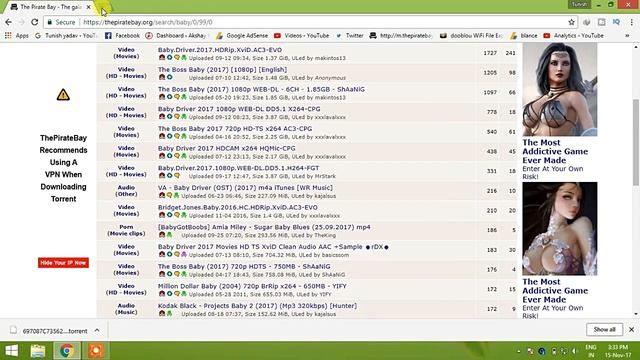Bookmark this page with star icon

click(x=571, y=22)
